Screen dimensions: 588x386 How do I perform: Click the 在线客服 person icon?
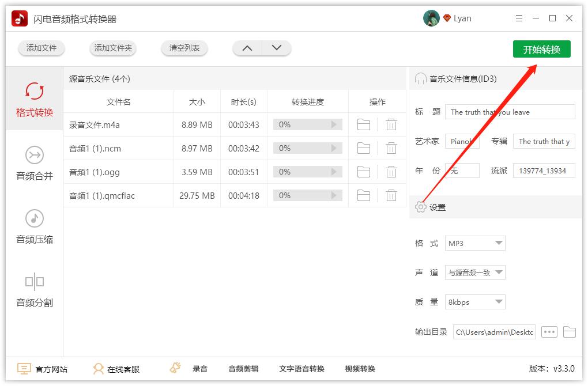click(98, 369)
